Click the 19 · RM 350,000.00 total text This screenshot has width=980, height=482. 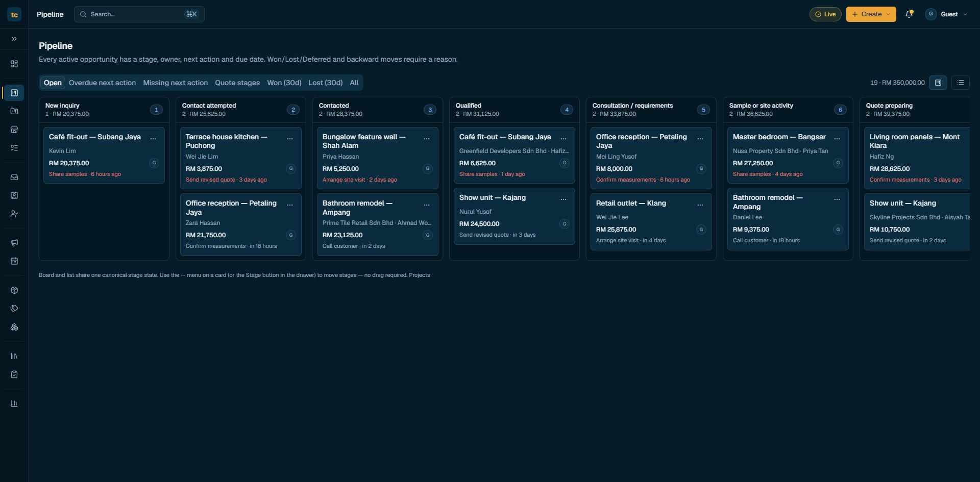click(897, 83)
